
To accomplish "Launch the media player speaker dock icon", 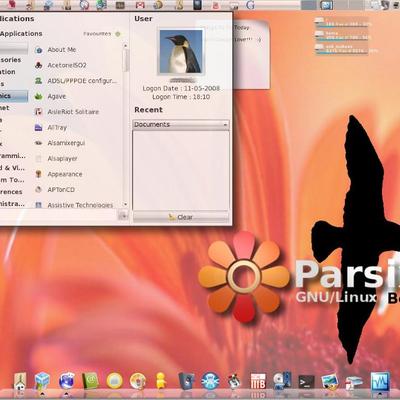I will (282, 381).
